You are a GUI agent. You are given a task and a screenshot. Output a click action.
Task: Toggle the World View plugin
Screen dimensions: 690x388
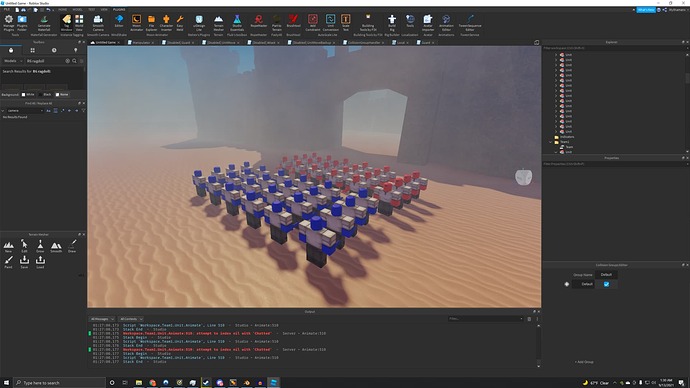click(x=79, y=22)
